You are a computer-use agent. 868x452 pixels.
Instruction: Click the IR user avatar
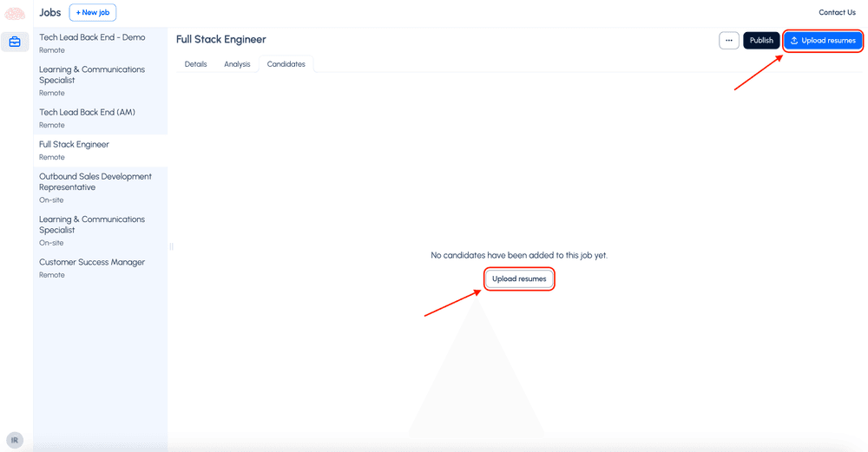15,440
